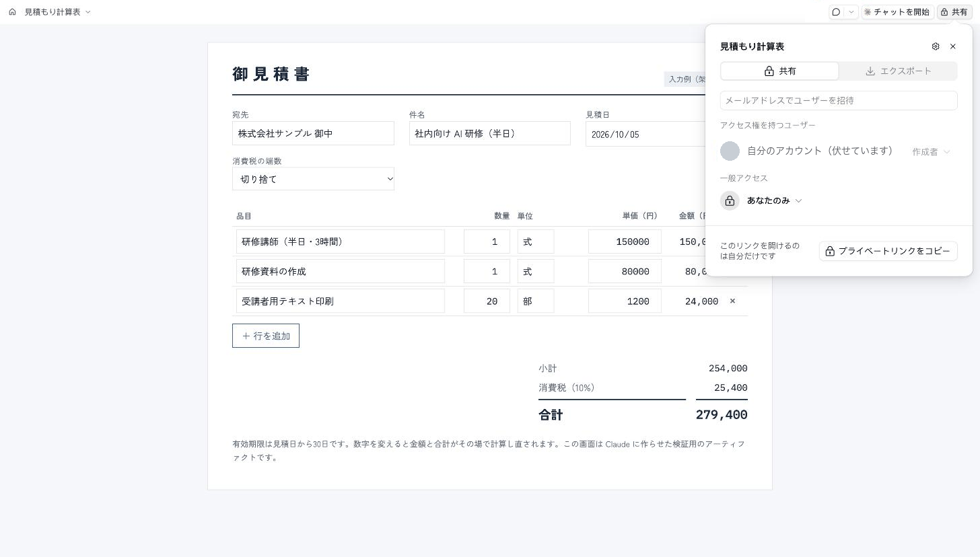Open the 見積もり計算表 title dropdown
Screen dimensions: 980x557
(58, 12)
